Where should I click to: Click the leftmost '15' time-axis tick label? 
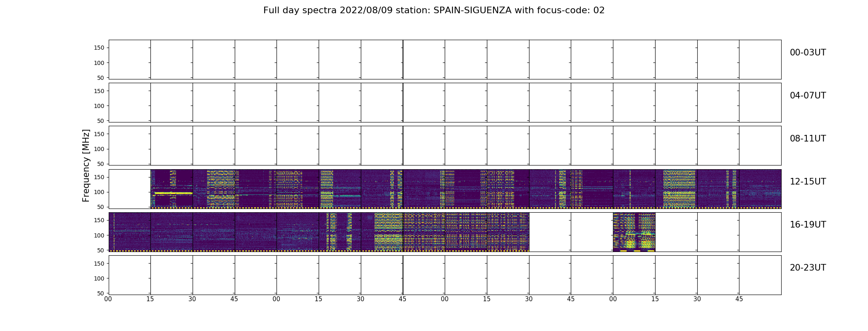[x=150, y=299]
